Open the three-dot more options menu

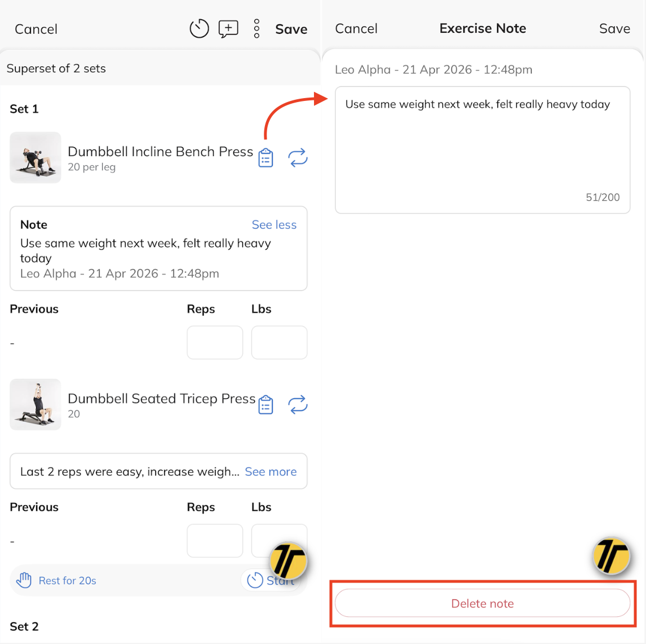[256, 29]
